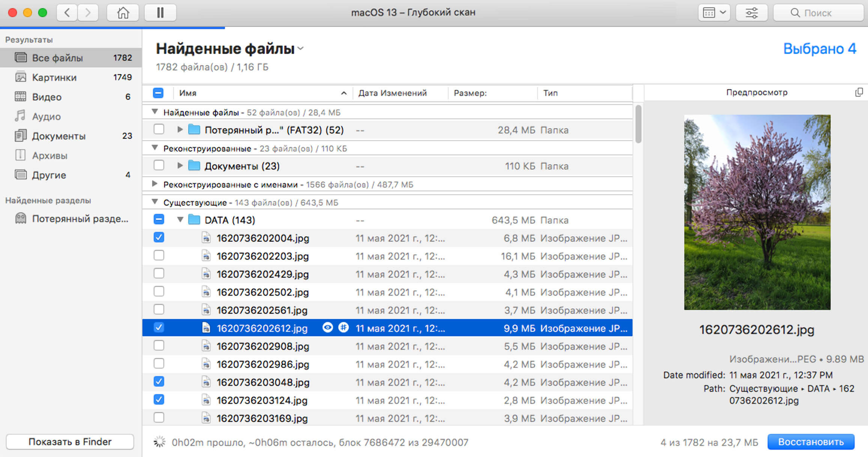Check the box for 1620736202203.jpg
This screenshot has height=457, width=868.
159,256
